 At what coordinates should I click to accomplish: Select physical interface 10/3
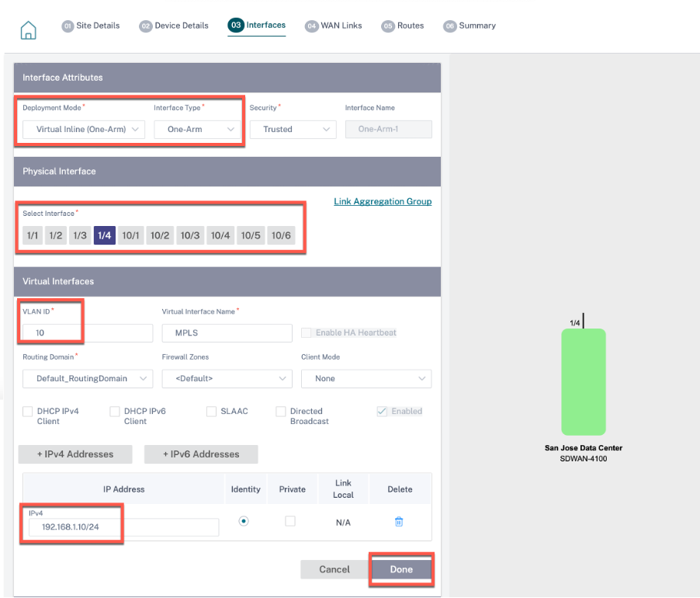click(x=190, y=235)
